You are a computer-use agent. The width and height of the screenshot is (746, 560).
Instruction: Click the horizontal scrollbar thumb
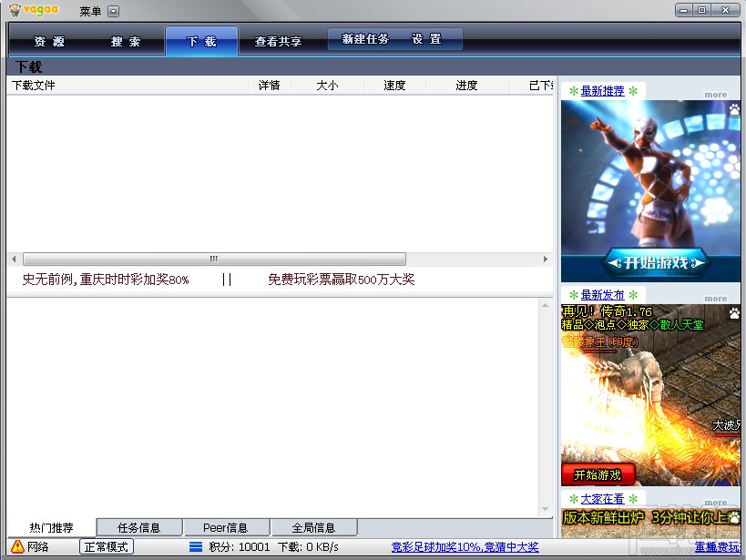pos(215,259)
